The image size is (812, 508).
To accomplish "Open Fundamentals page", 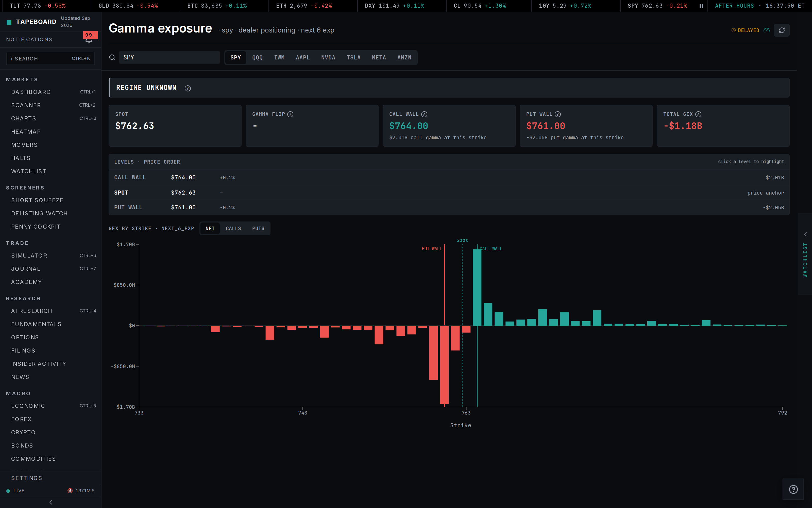I will (x=51, y=324).
